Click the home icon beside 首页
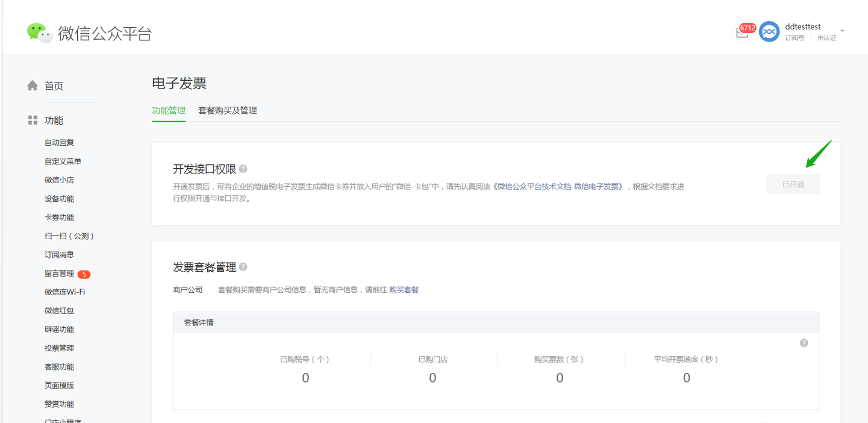 coord(33,86)
